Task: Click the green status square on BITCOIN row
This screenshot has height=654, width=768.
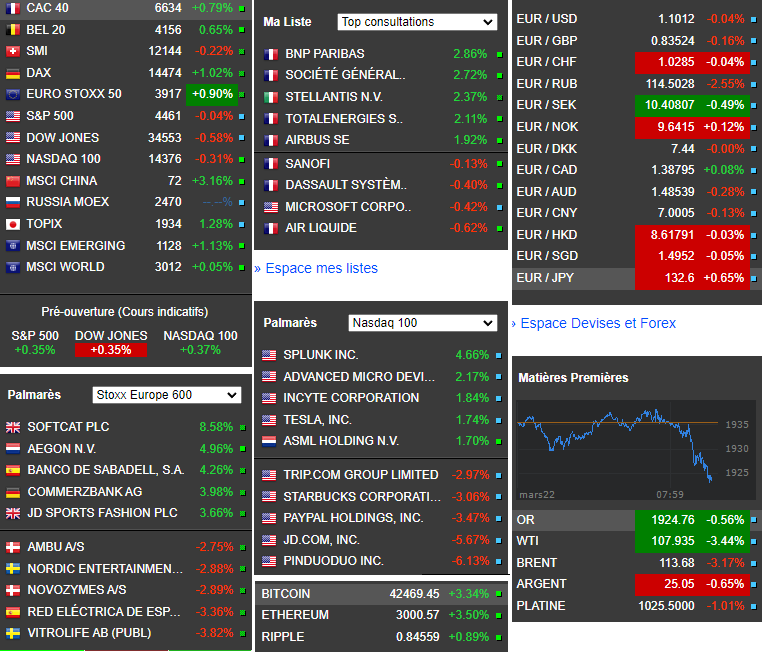Action: point(499,594)
